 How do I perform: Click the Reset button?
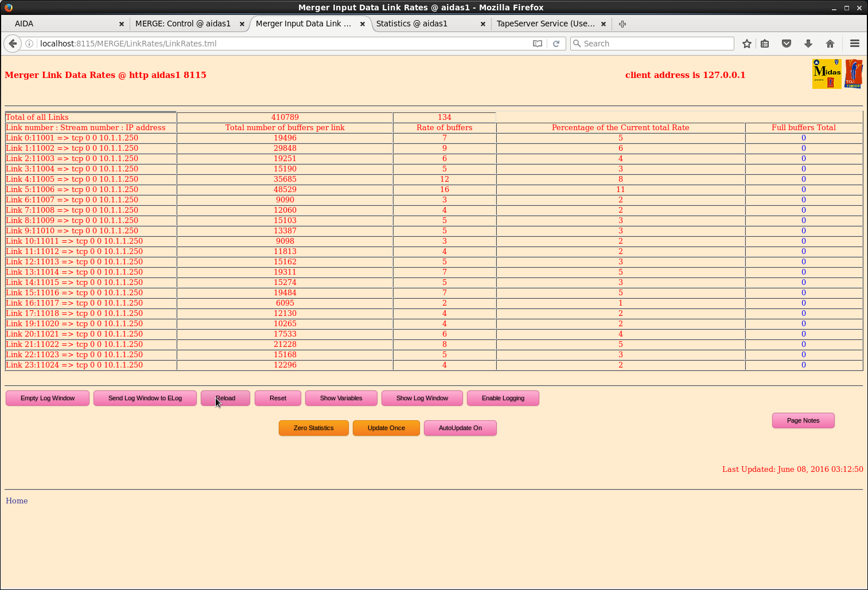tap(278, 398)
